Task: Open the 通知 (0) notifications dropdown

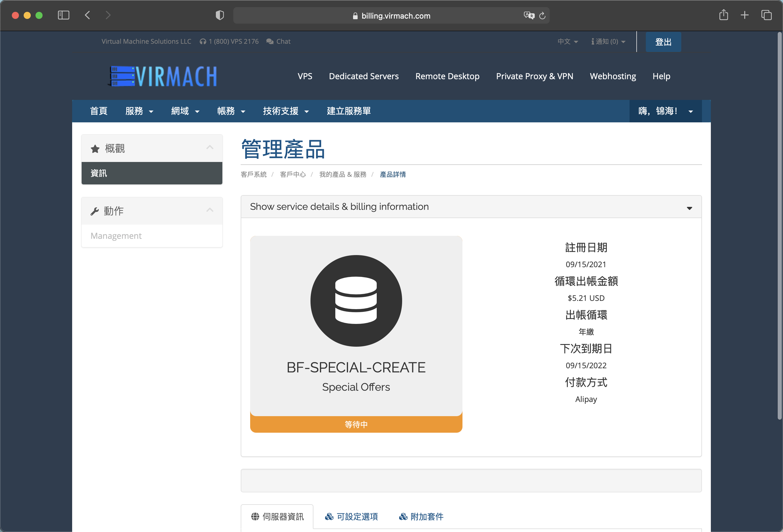Action: [608, 41]
